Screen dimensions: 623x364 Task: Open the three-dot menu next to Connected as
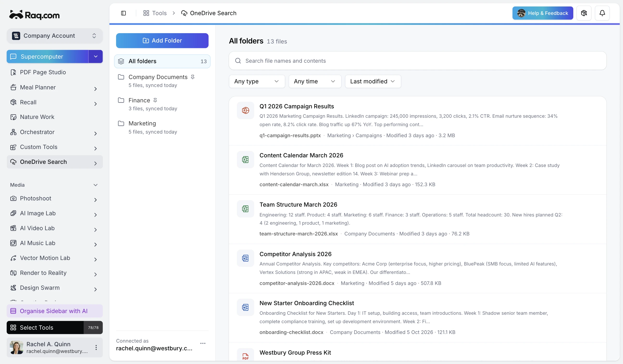click(x=203, y=343)
